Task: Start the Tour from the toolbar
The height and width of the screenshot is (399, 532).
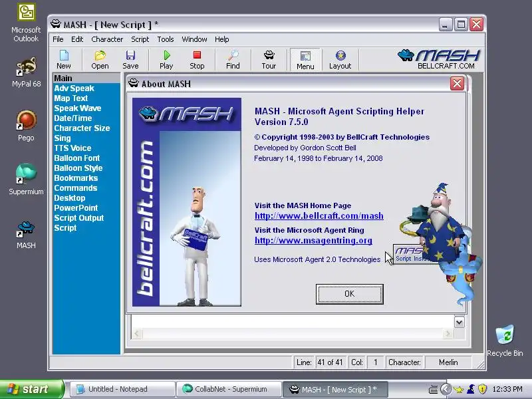Action: [x=269, y=60]
